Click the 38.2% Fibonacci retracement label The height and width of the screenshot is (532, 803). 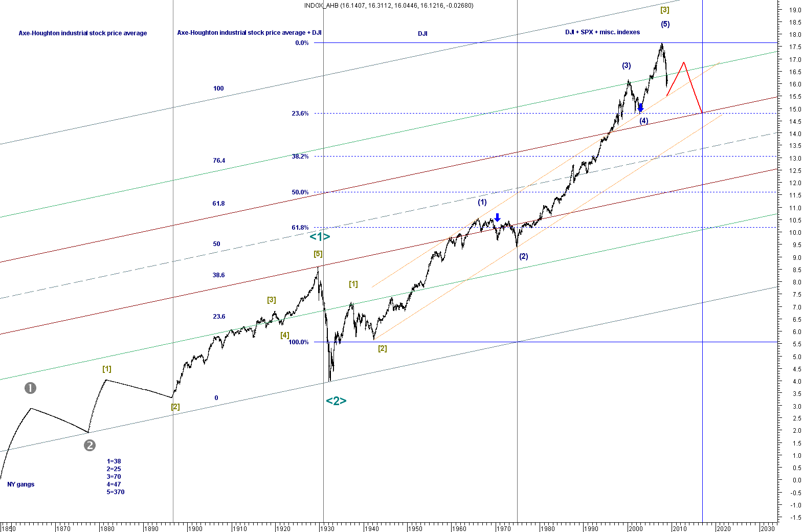coord(300,157)
